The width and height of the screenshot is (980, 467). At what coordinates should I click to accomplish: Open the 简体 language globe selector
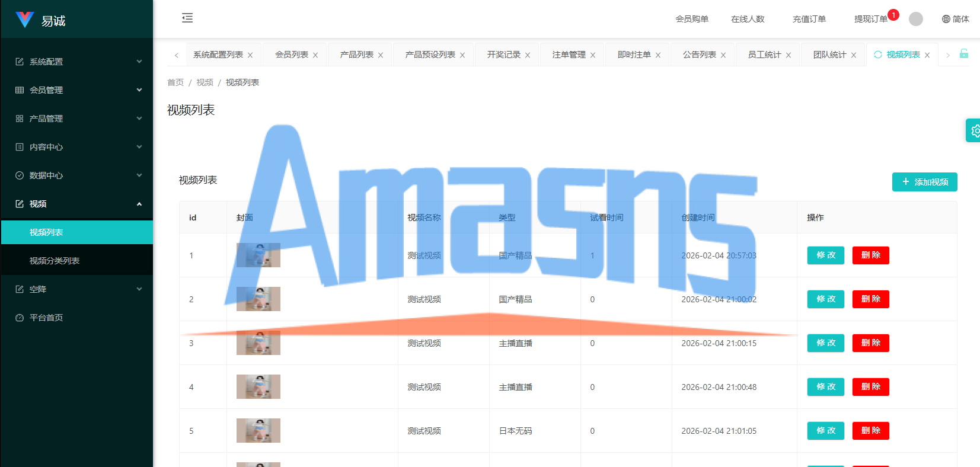coord(956,19)
